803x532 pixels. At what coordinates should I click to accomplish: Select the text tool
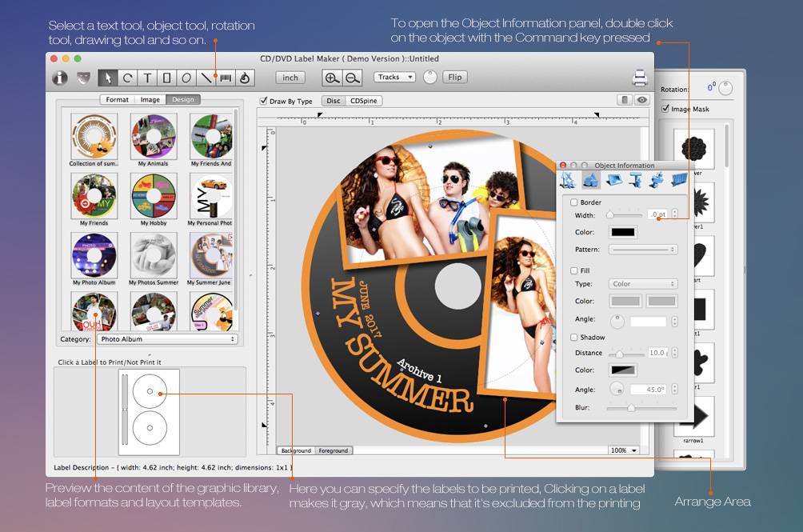pyautogui.click(x=147, y=78)
